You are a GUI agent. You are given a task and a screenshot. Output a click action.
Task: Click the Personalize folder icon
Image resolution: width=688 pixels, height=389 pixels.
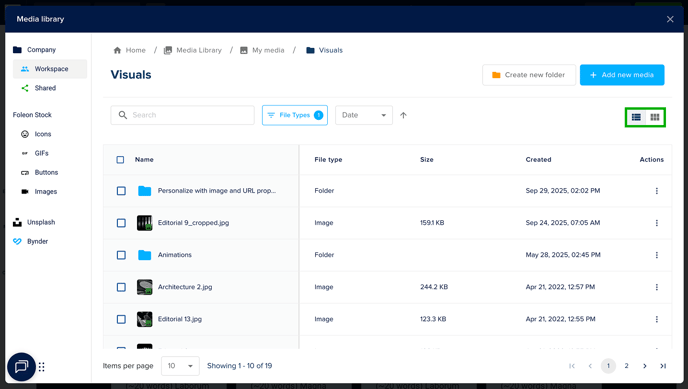[x=144, y=191]
